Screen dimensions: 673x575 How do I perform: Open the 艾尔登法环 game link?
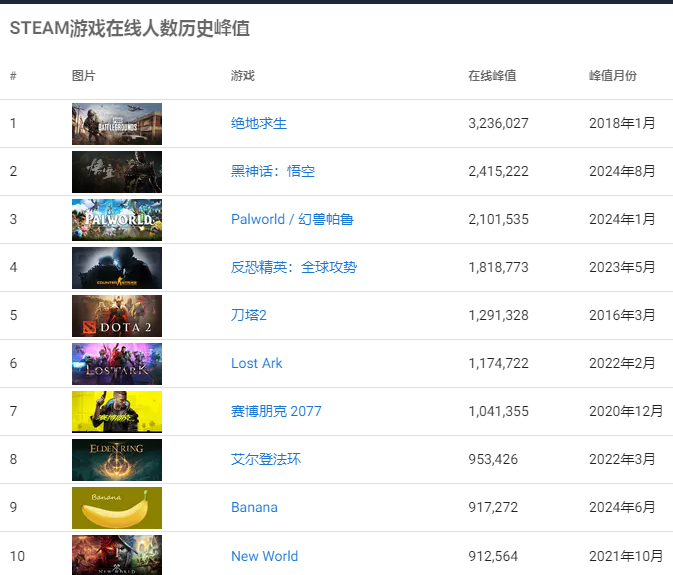266,460
